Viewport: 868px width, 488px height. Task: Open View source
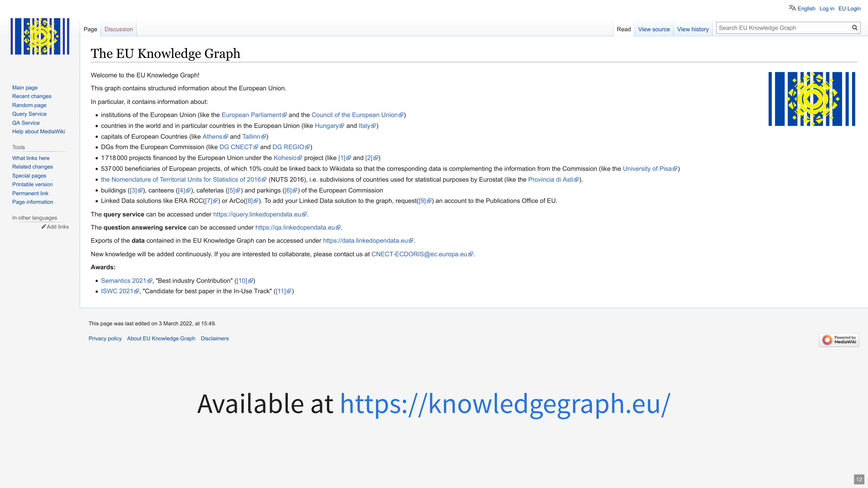tap(653, 29)
